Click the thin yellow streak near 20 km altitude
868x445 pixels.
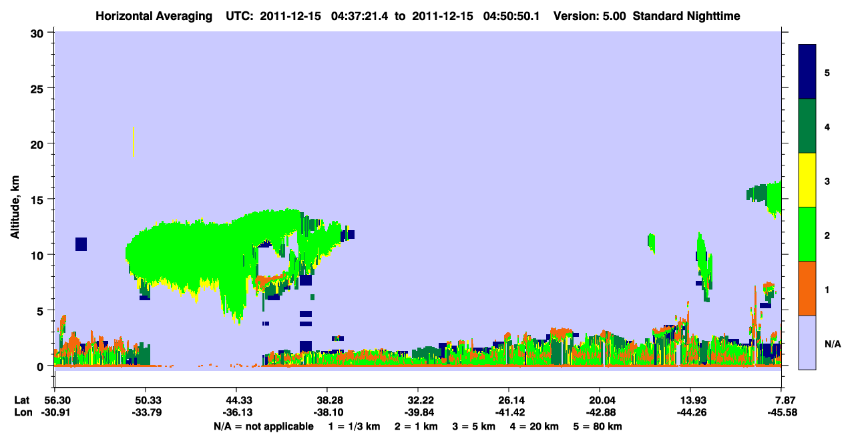(x=134, y=141)
